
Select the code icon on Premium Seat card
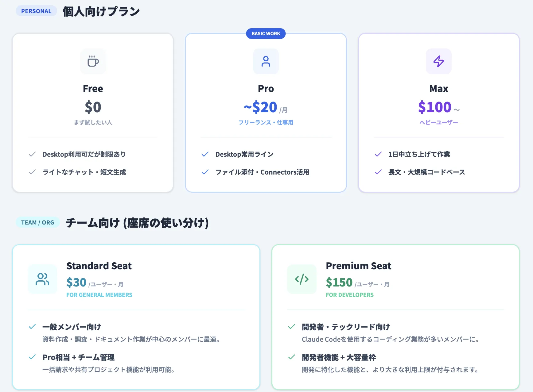click(x=302, y=279)
